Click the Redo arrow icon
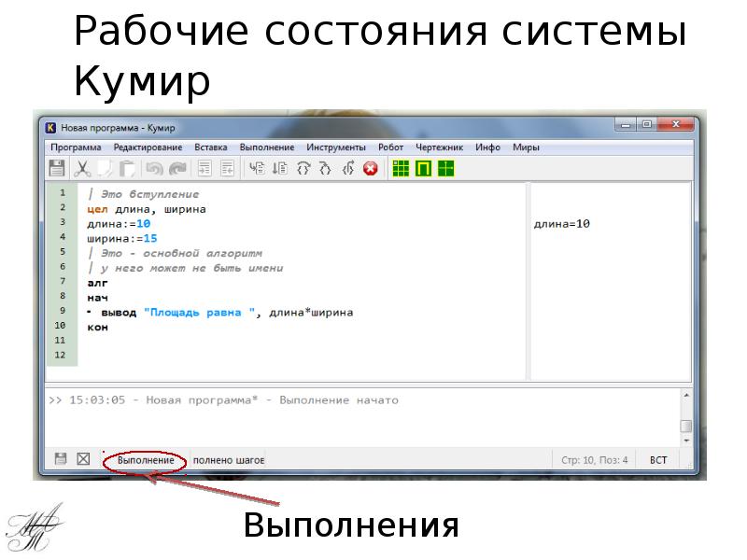The height and width of the screenshot is (560, 747). tap(177, 169)
